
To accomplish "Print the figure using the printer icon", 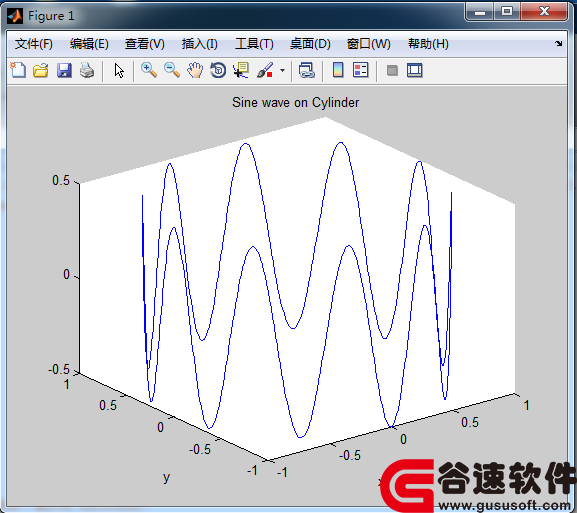I will click(x=87, y=70).
